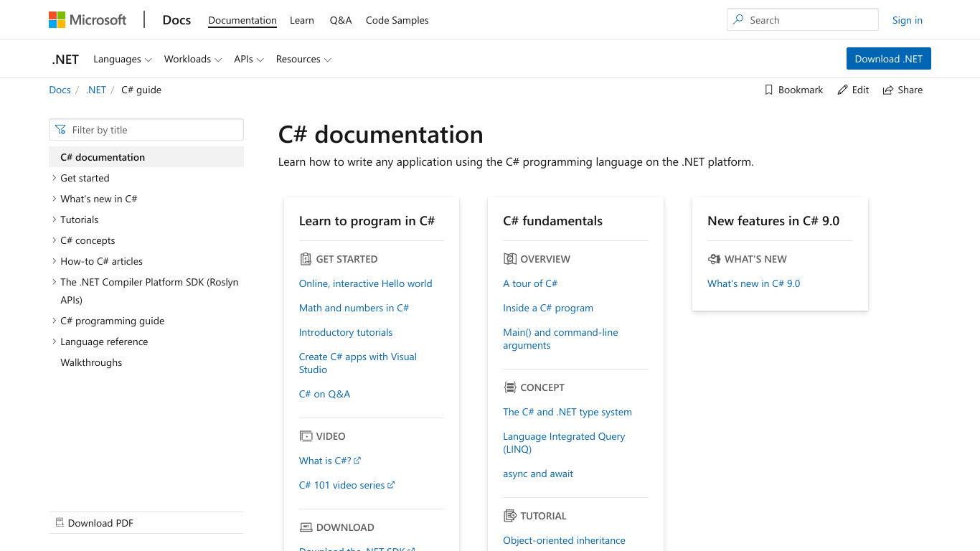
Task: Open Main() and command-line arguments link
Action: point(560,339)
